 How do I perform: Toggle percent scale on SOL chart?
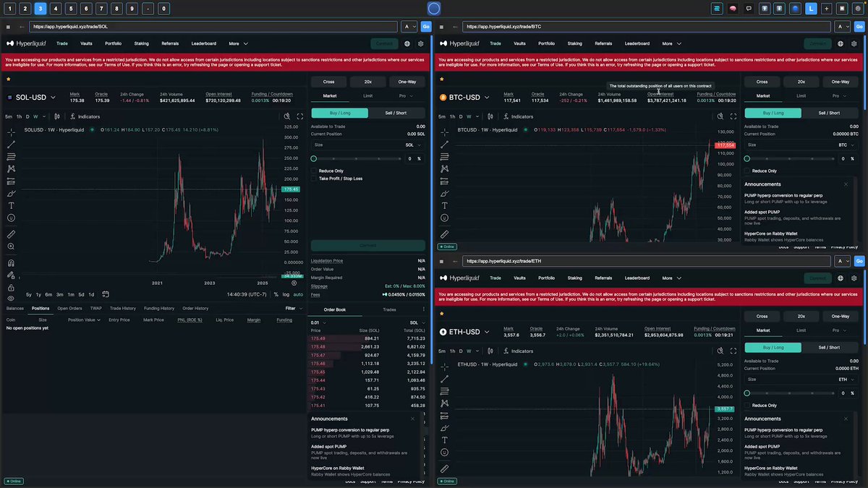tap(276, 294)
